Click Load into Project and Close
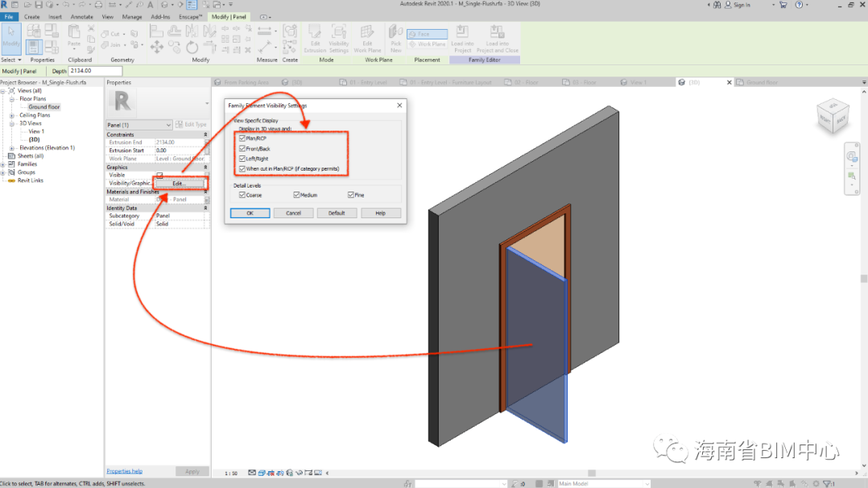This screenshot has height=488, width=868. click(x=497, y=37)
